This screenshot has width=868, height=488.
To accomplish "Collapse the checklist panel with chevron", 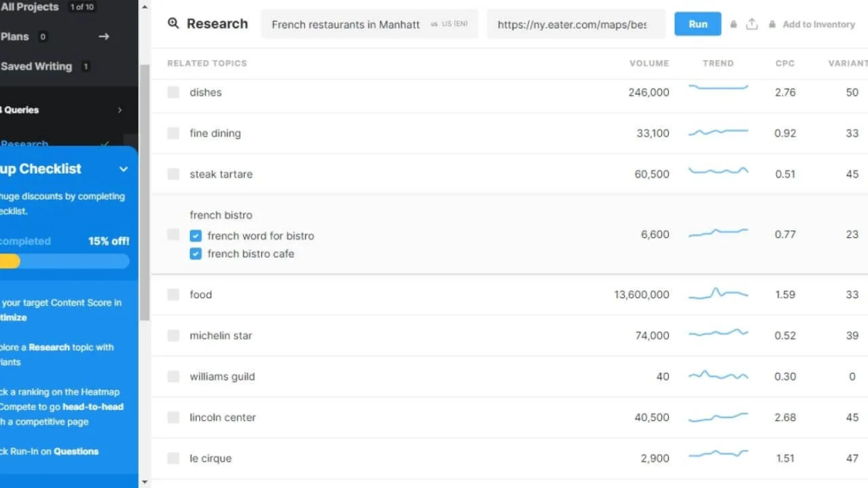I will (124, 169).
